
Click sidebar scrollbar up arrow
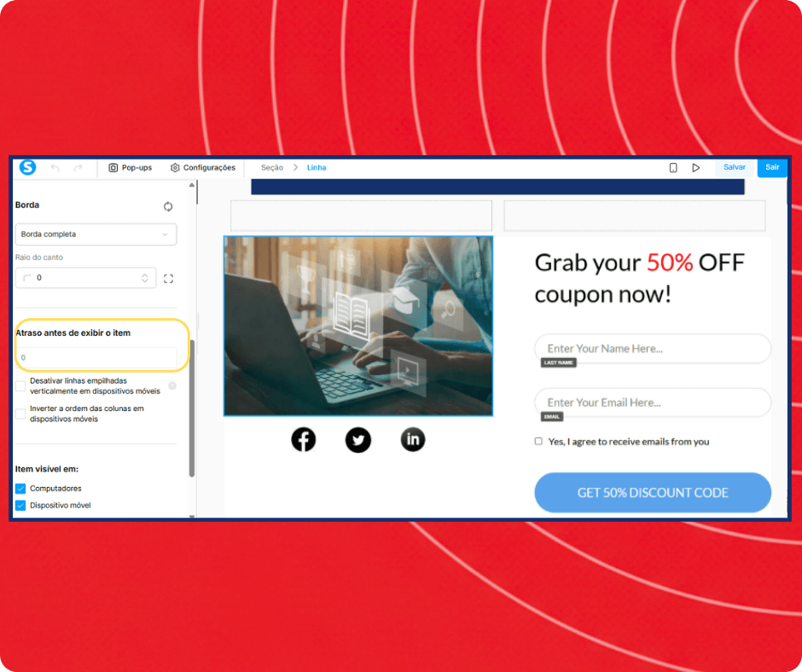click(x=192, y=184)
